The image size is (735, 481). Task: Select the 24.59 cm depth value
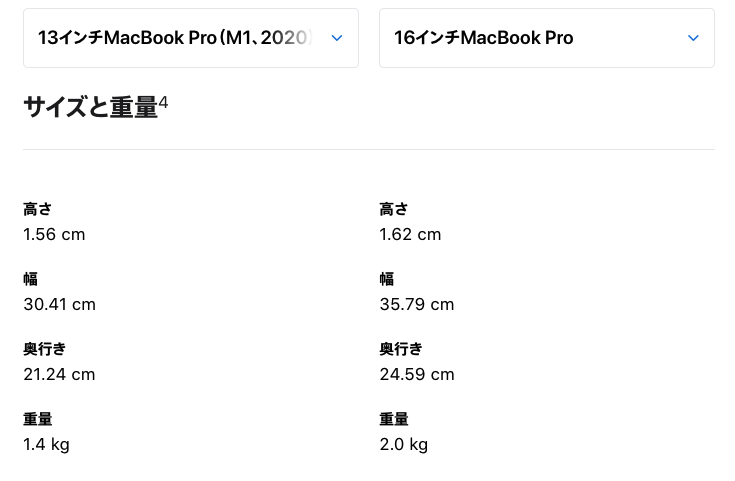tap(417, 374)
